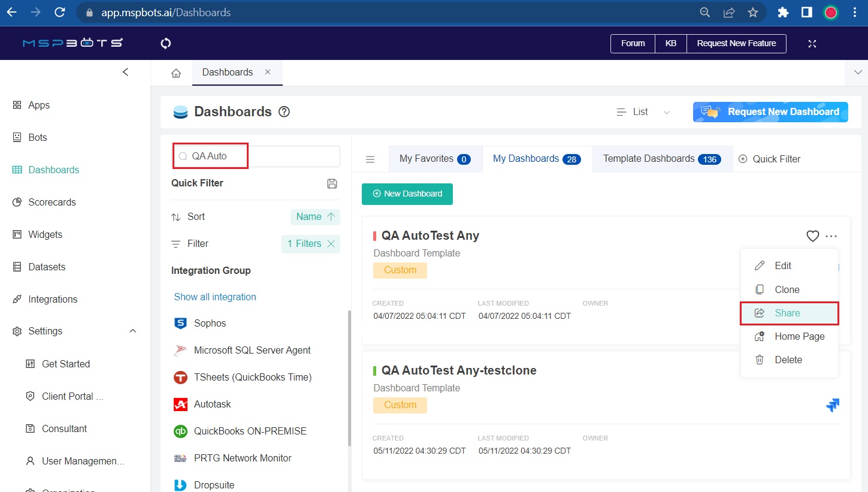The image size is (868, 492).
Task: Open the Bots section
Action: [x=37, y=137]
